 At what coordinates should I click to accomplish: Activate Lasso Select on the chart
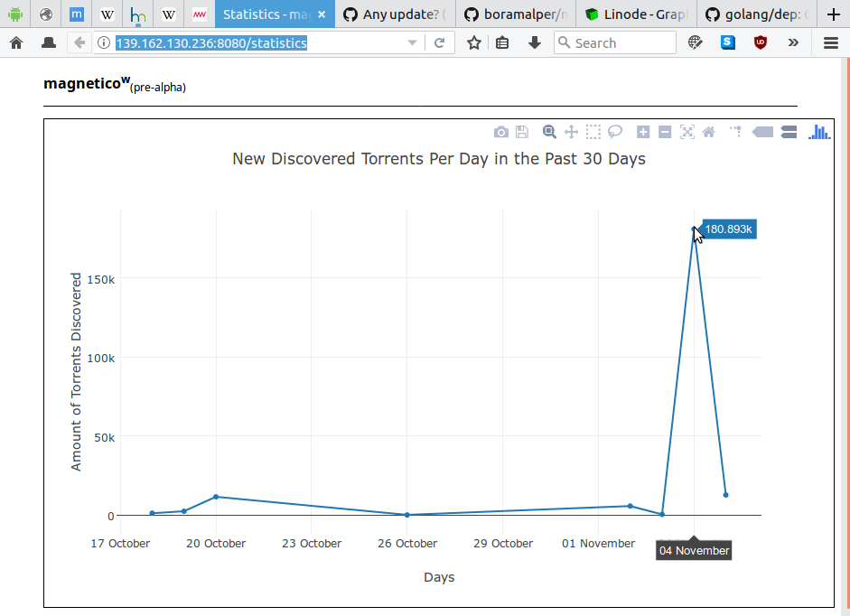(x=615, y=132)
